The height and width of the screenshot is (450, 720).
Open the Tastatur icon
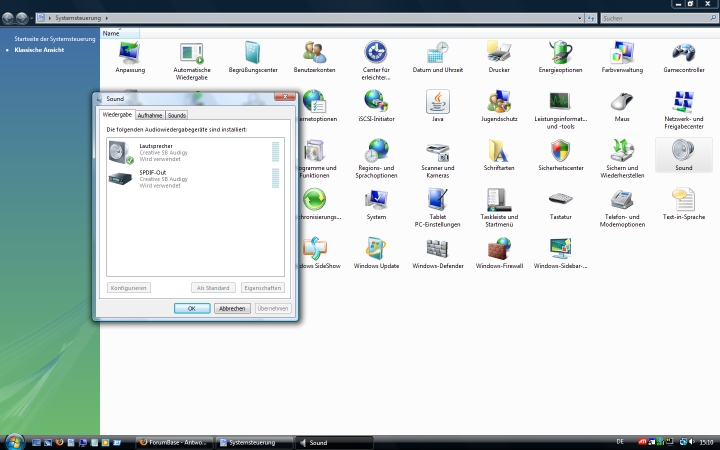pos(561,204)
